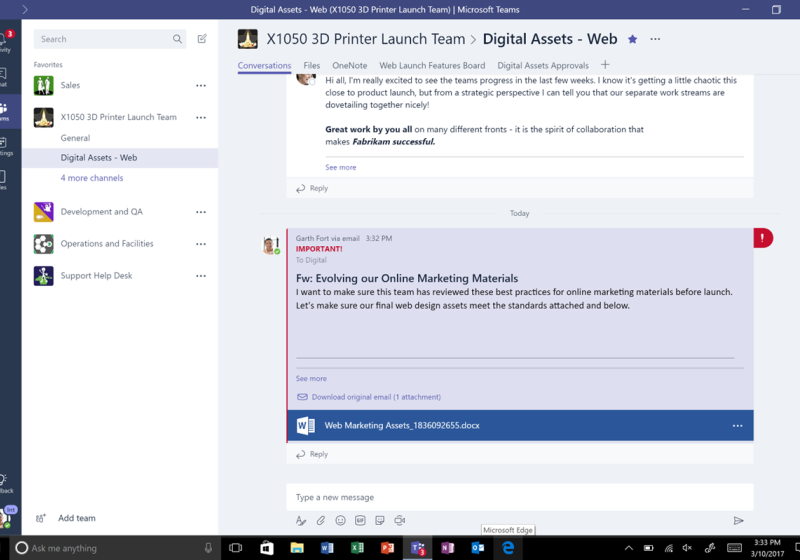This screenshot has width=800, height=560.
Task: Click the new chat compose icon
Action: pyautogui.click(x=202, y=39)
